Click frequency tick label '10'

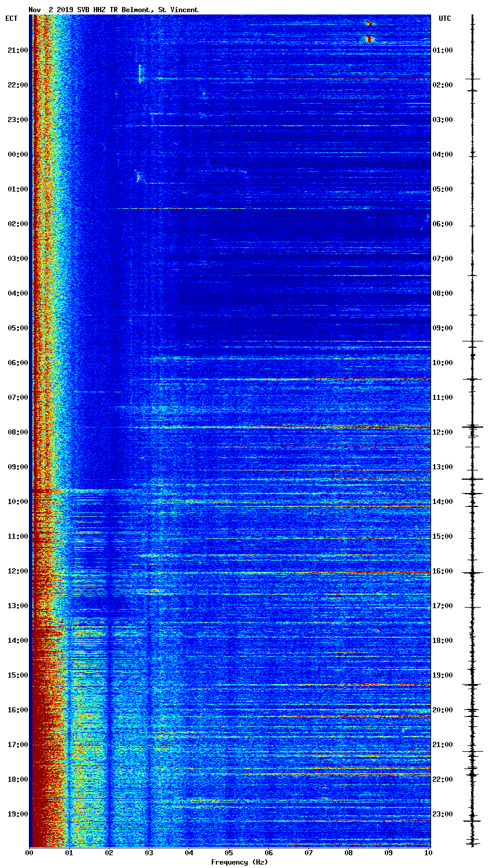click(428, 853)
